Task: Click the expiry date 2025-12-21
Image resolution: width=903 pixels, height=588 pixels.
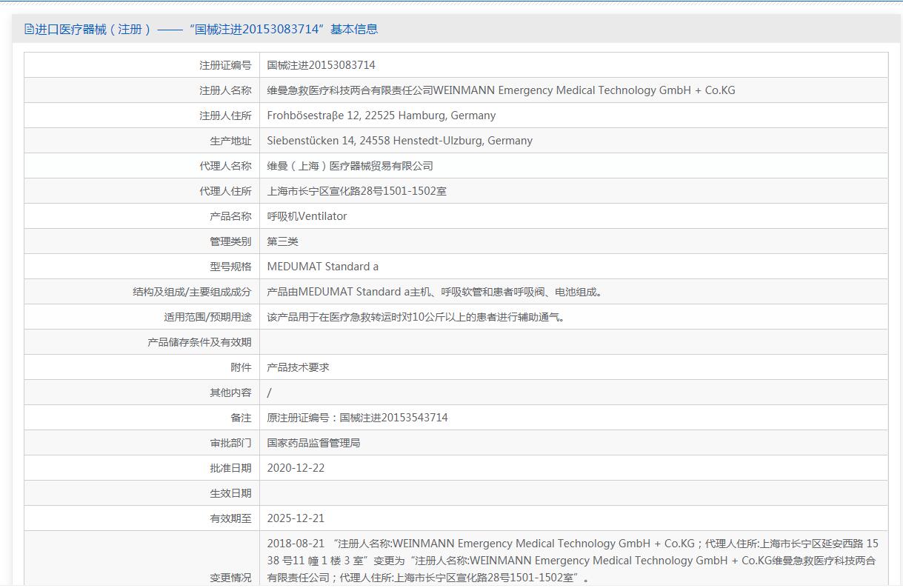Action: (x=296, y=518)
